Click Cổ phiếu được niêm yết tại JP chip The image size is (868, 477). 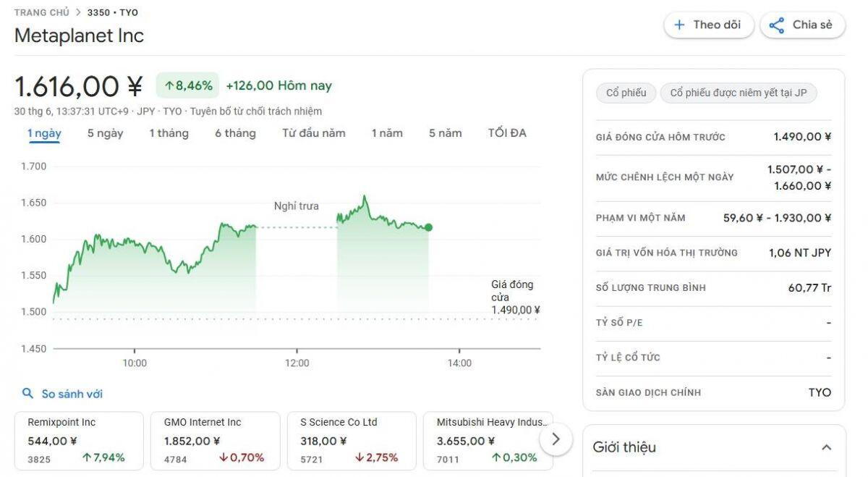(738, 93)
